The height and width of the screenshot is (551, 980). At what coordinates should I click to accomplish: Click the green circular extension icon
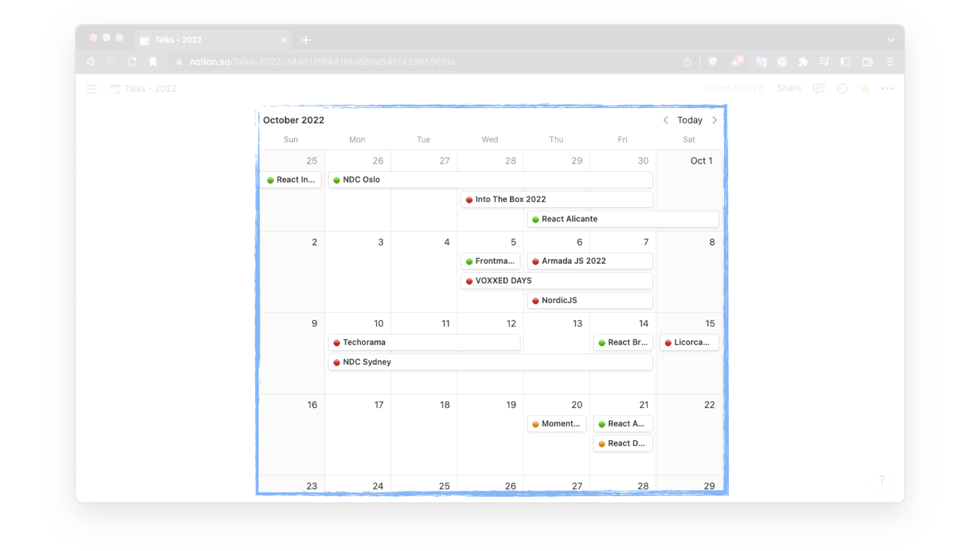click(782, 62)
